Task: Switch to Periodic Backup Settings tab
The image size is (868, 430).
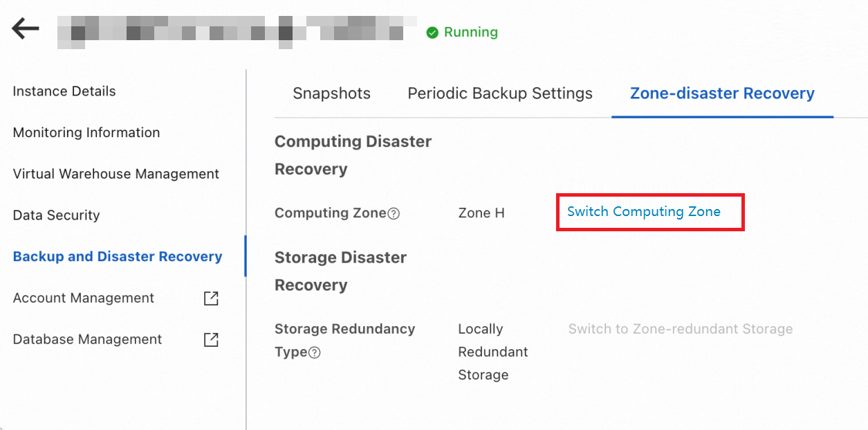Action: point(500,93)
